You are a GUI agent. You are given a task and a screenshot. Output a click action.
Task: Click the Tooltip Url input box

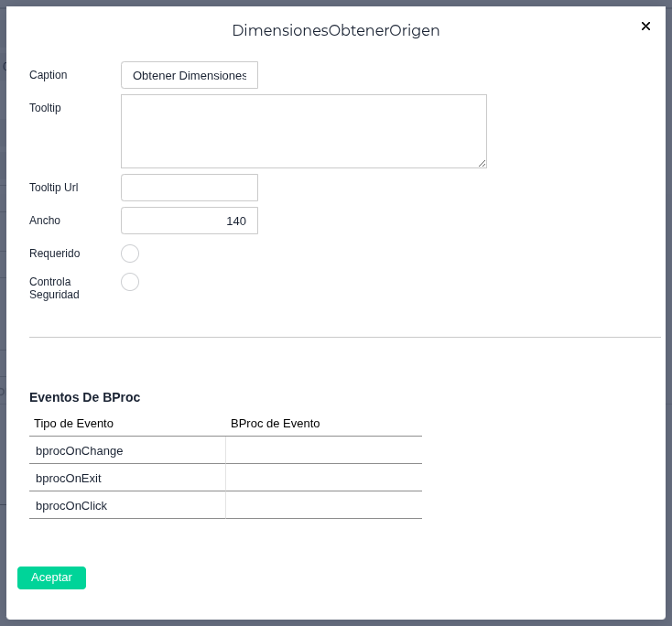[x=190, y=188]
